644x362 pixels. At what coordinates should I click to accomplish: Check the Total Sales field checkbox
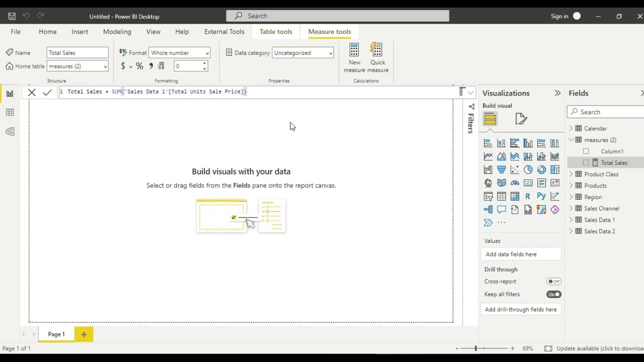(586, 163)
